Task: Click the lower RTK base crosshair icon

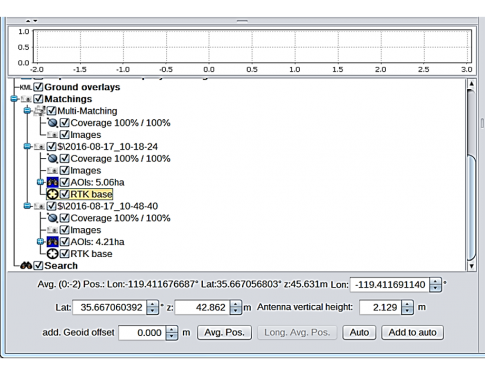Action: coord(52,254)
